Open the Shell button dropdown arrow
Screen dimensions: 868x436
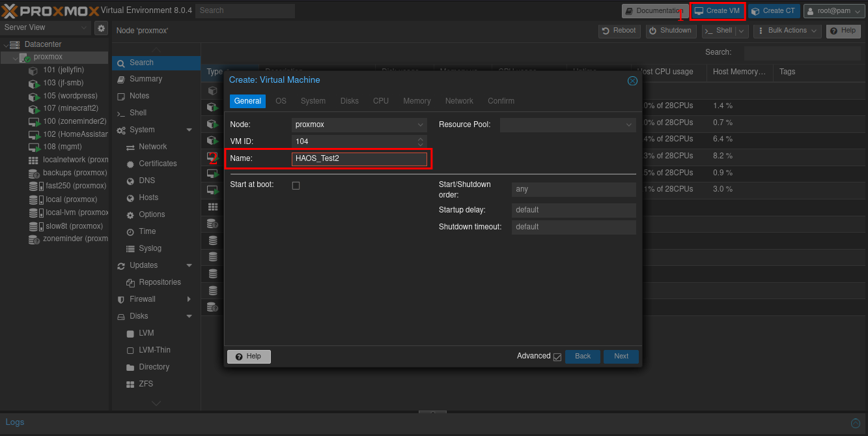(x=741, y=31)
